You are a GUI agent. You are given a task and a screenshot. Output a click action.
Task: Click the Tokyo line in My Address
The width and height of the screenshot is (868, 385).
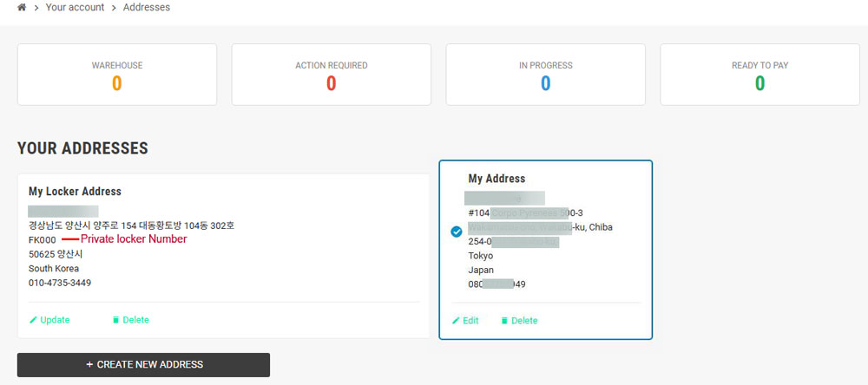(x=481, y=256)
